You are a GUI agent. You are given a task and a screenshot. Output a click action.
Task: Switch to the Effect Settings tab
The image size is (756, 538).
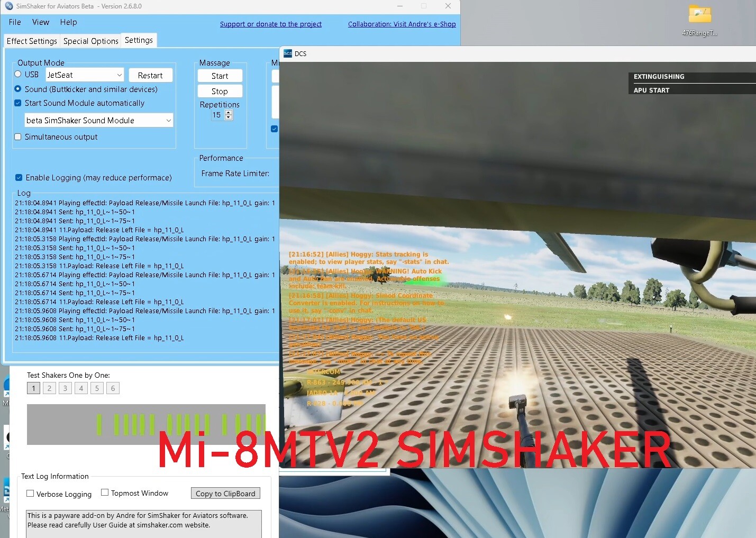(x=32, y=41)
